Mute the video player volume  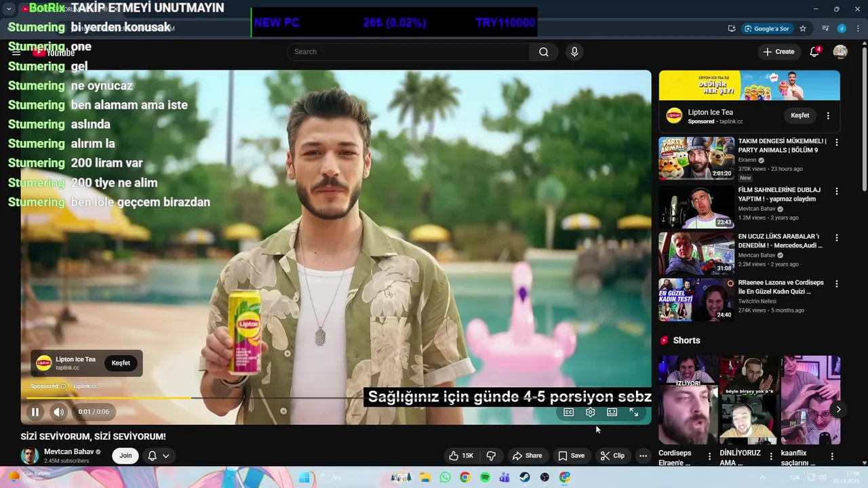coord(59,411)
